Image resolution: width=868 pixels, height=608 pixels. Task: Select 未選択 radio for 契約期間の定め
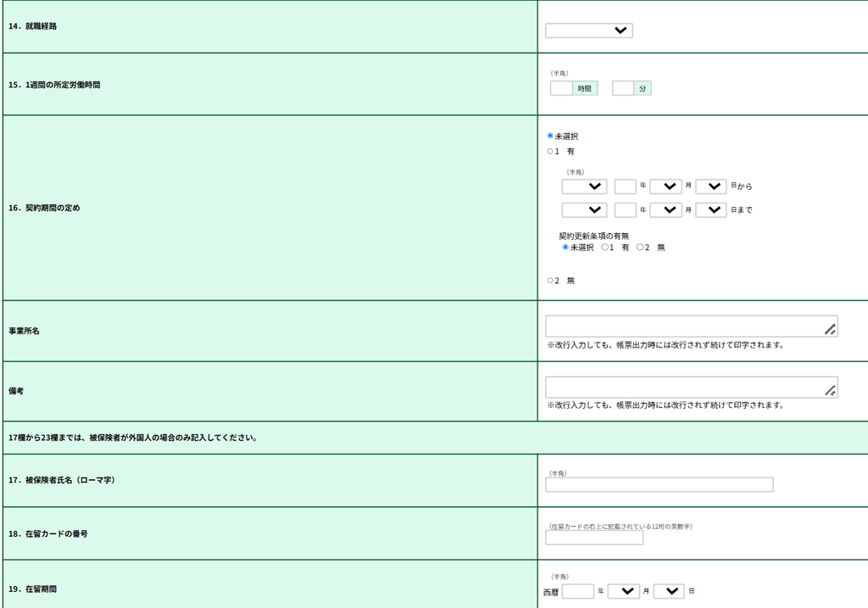pyautogui.click(x=550, y=136)
